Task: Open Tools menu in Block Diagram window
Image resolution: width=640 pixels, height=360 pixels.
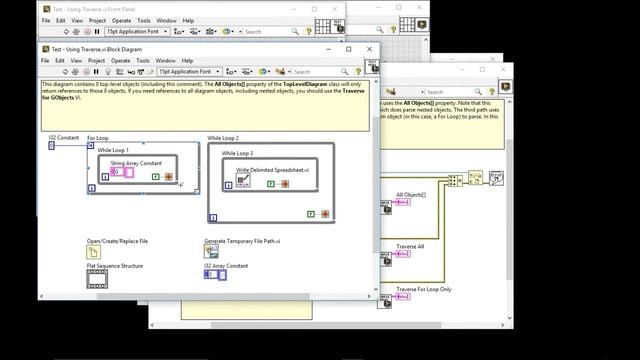Action: pyautogui.click(x=143, y=60)
